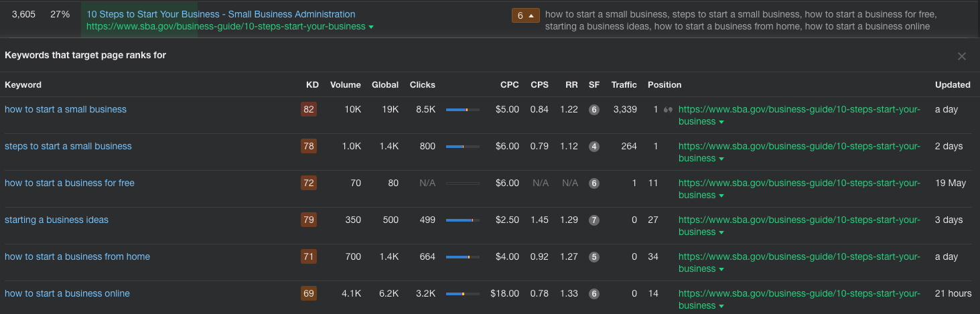
Task: Click the clicks distribution bar for "starting a business ideas"
Action: click(463, 220)
